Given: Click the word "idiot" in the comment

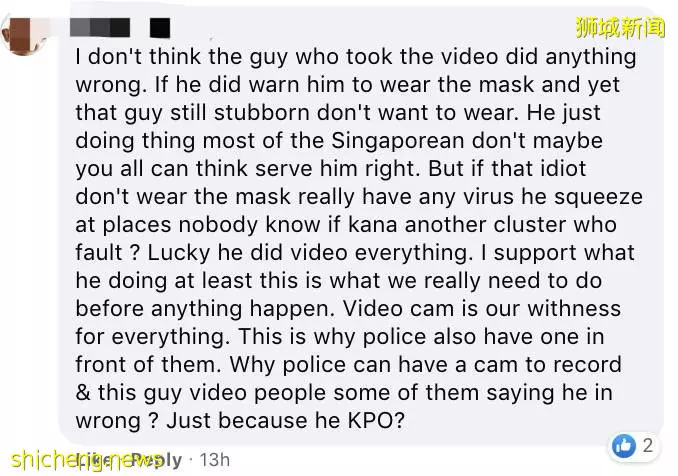Looking at the screenshot, I should click(563, 169).
